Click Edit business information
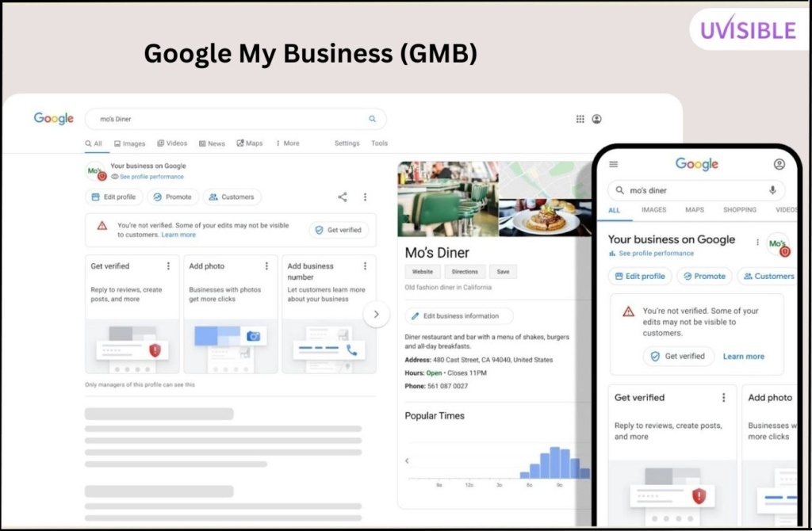 coord(459,316)
